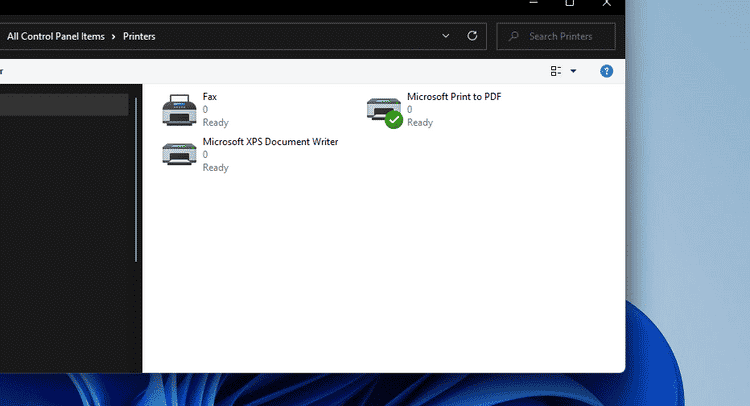
Task: Open the address bar history dropdown
Action: coord(446,36)
